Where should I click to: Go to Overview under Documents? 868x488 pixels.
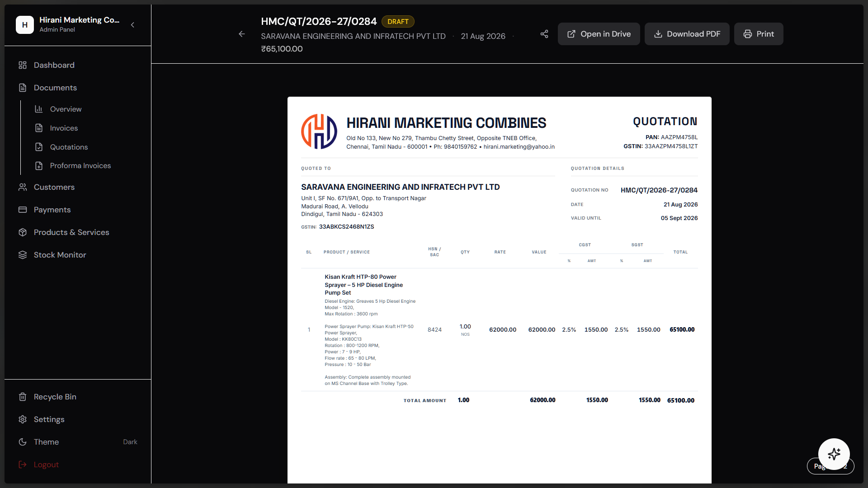click(x=86, y=109)
